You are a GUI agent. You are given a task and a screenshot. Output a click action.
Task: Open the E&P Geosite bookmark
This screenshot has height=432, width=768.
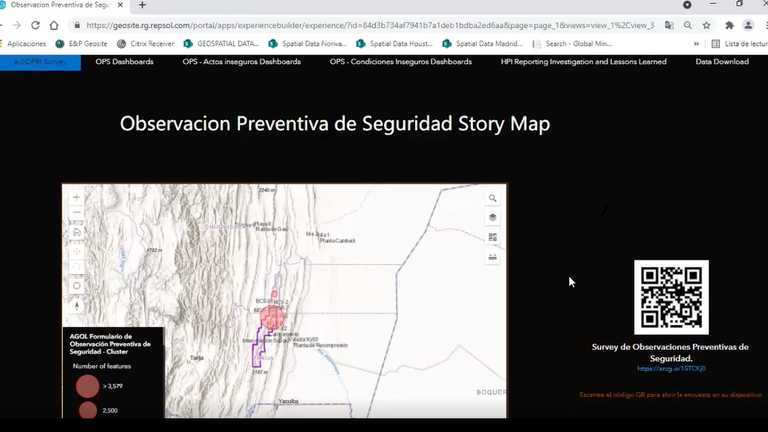(82, 44)
